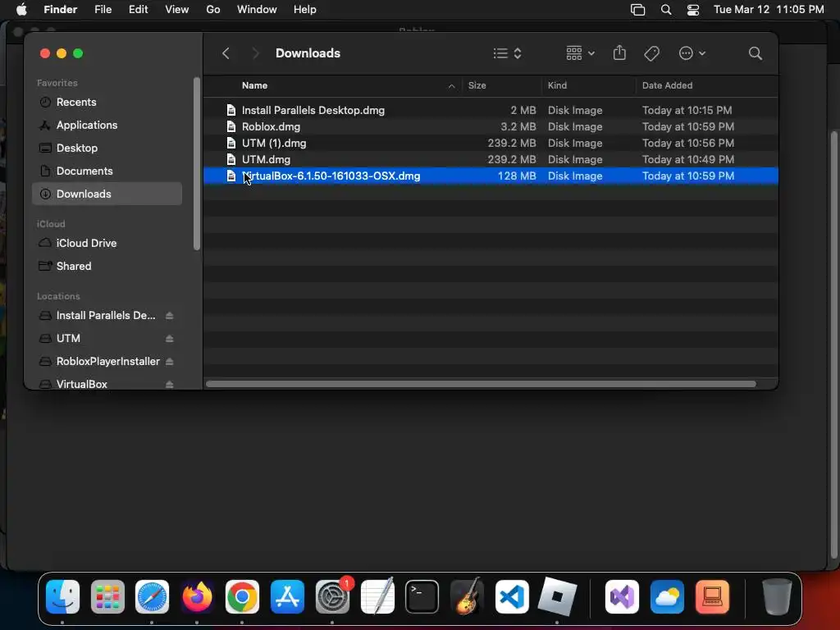This screenshot has height=630, width=840.
Task: Open the group-by options dropdown
Action: [581, 53]
